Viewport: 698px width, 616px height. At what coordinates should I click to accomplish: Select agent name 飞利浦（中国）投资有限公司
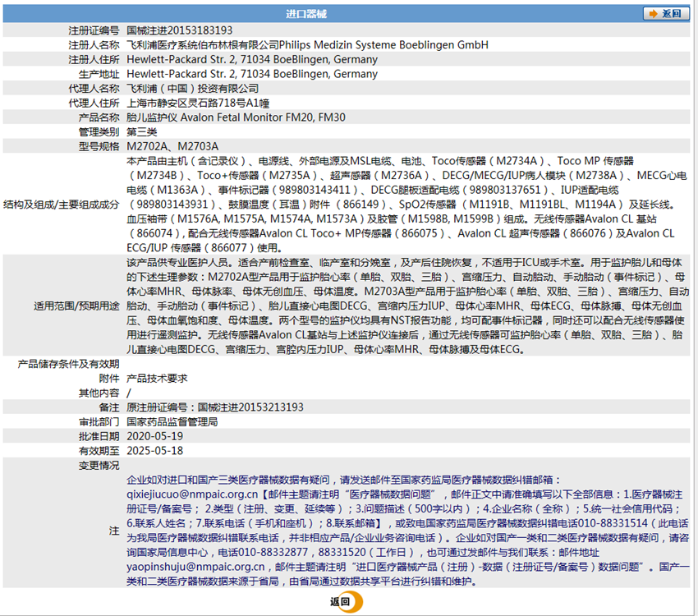coord(193,89)
